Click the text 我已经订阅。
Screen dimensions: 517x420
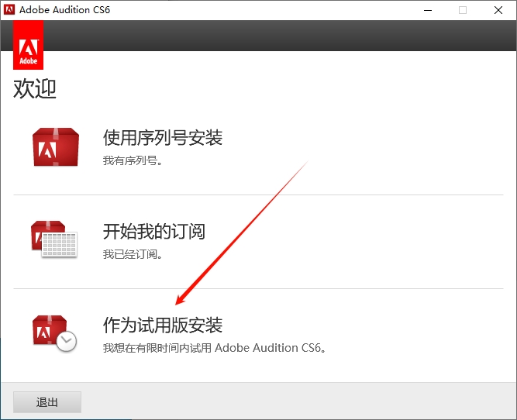(x=133, y=254)
